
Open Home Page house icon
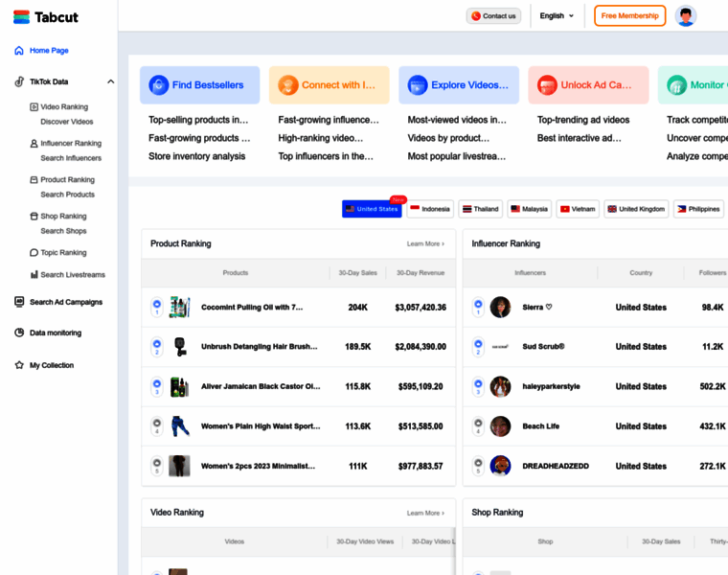click(x=19, y=50)
